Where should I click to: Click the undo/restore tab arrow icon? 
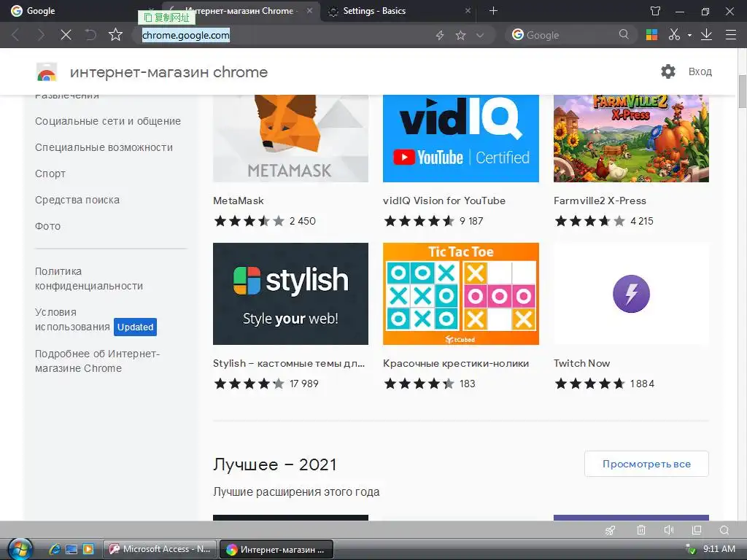pos(90,35)
